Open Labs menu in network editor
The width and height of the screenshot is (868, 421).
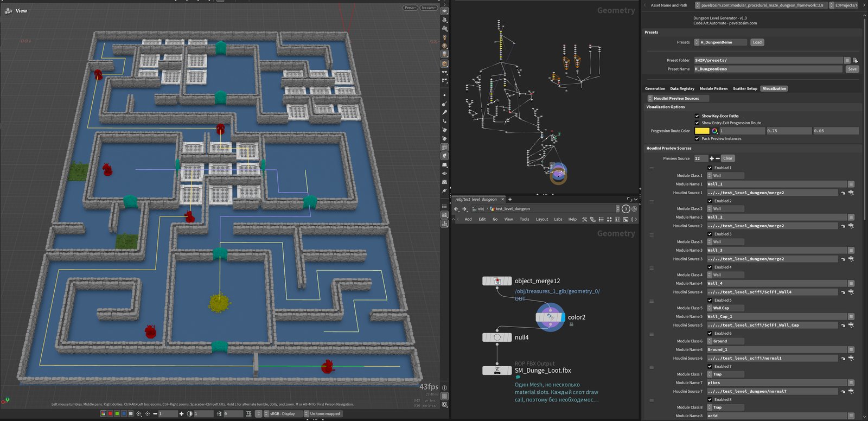(558, 219)
